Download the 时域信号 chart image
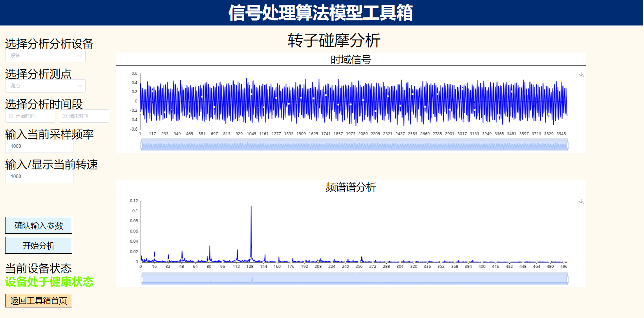644x318 pixels. pyautogui.click(x=581, y=75)
